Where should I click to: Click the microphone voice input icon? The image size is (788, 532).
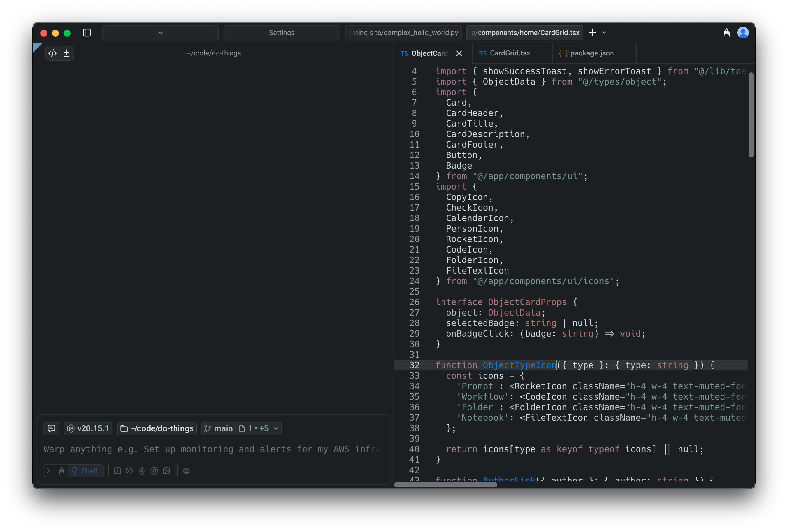[x=142, y=471]
